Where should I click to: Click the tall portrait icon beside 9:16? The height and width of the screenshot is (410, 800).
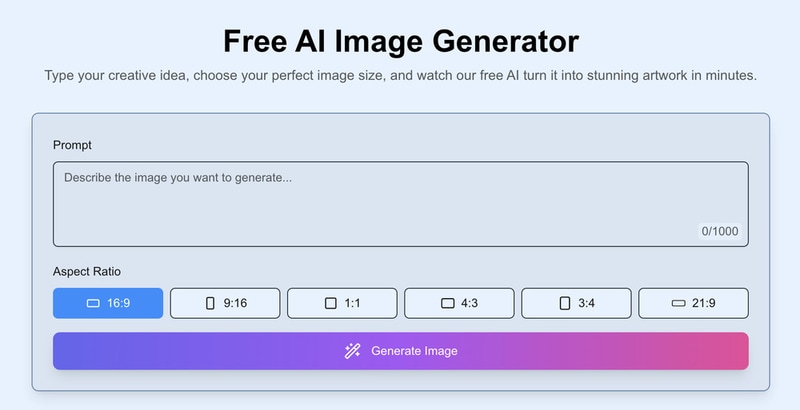click(210, 303)
